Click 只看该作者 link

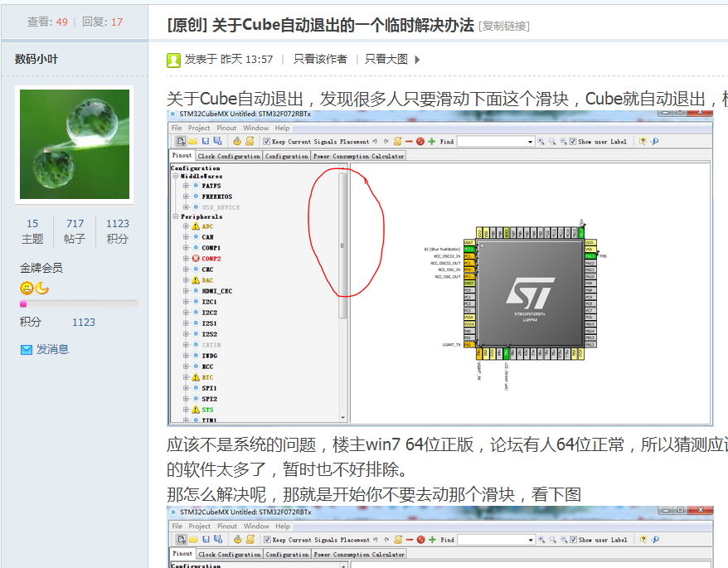click(320, 59)
